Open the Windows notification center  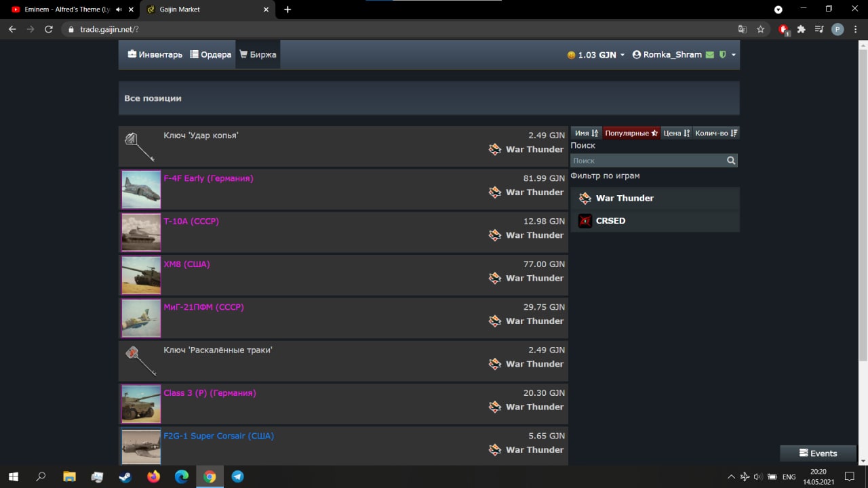coord(850,476)
